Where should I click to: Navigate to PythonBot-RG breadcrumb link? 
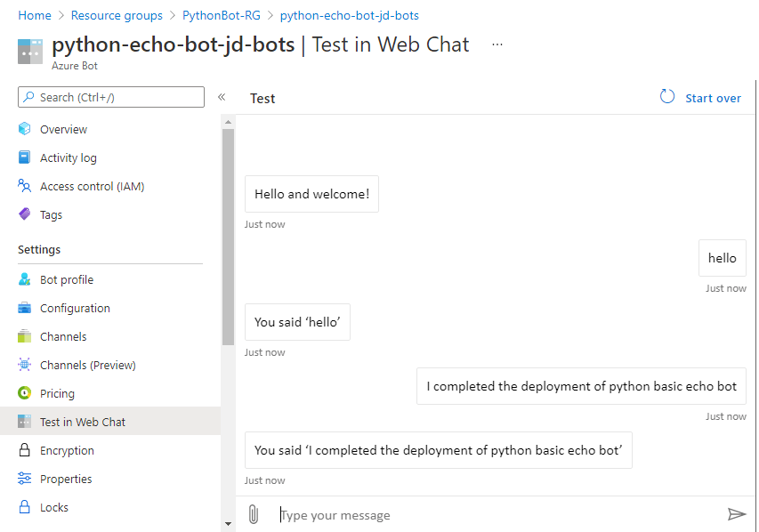point(221,15)
